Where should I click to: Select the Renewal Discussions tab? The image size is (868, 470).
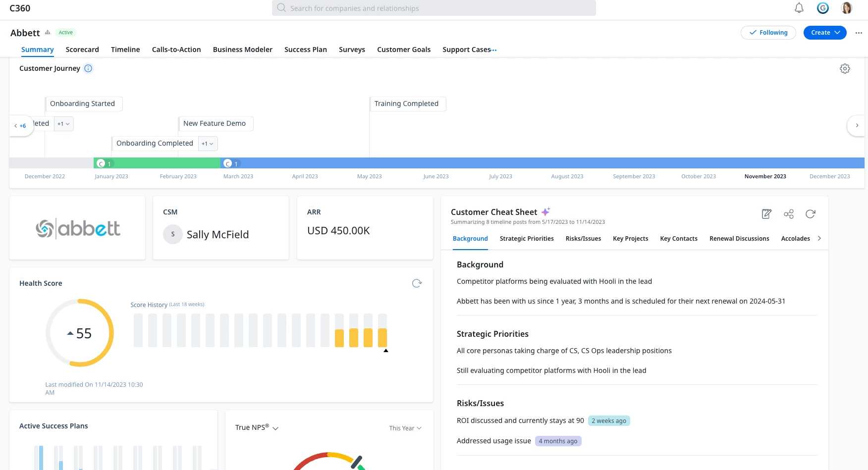click(x=739, y=239)
